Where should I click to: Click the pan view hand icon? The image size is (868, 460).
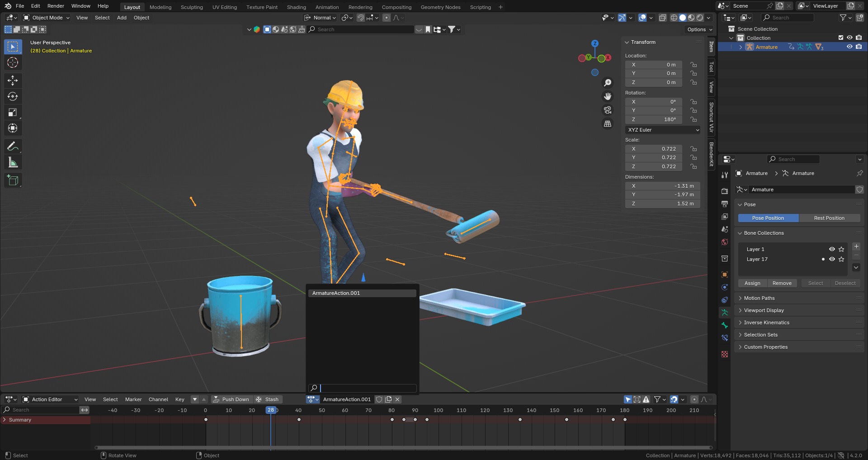[x=608, y=96]
